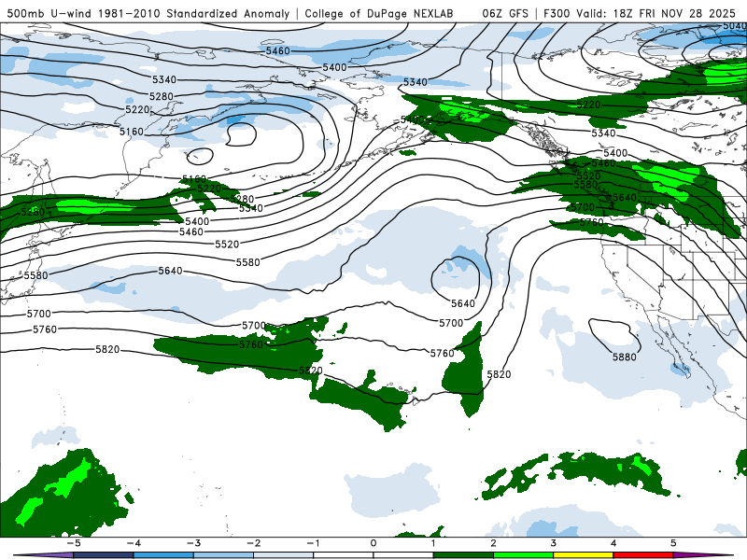Click the 5880 contour label

pyautogui.click(x=624, y=357)
